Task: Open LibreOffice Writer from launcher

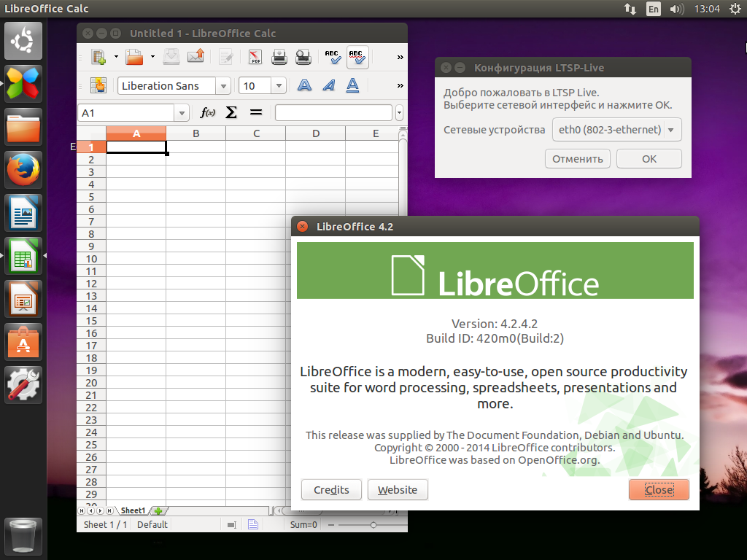Action: click(x=23, y=213)
